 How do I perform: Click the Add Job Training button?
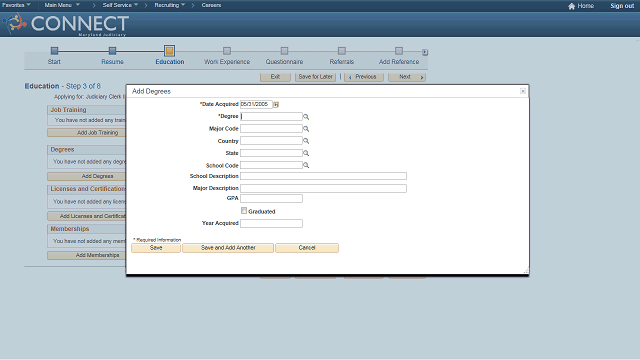tap(87, 133)
